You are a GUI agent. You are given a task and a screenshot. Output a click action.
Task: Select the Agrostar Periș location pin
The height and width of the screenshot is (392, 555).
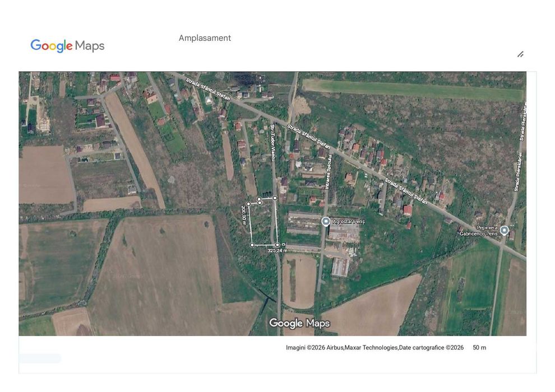(326, 222)
